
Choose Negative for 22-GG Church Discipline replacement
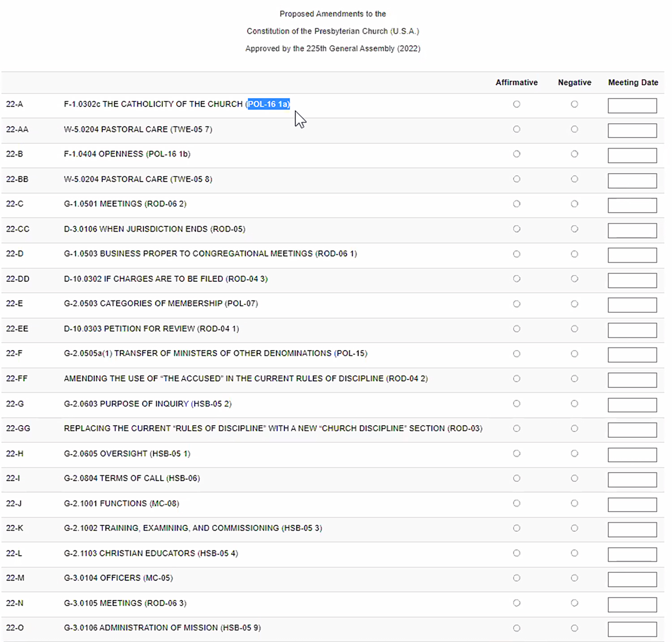pos(574,428)
